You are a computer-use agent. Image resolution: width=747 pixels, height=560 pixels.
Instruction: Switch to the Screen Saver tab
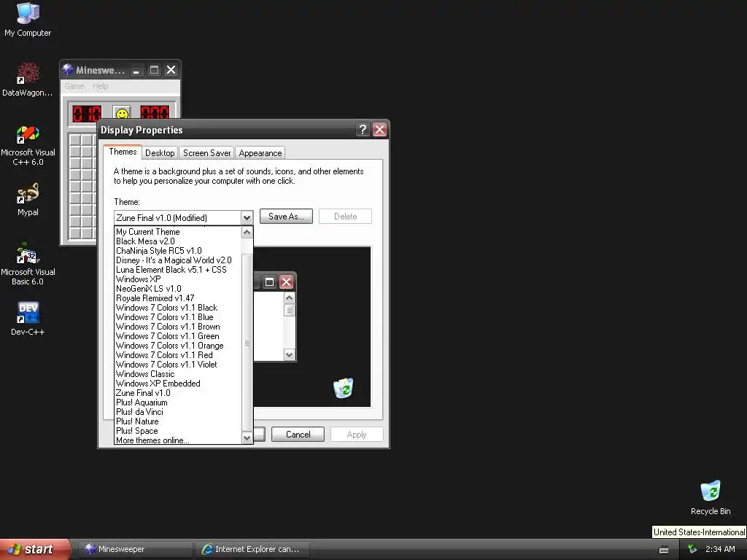click(206, 153)
